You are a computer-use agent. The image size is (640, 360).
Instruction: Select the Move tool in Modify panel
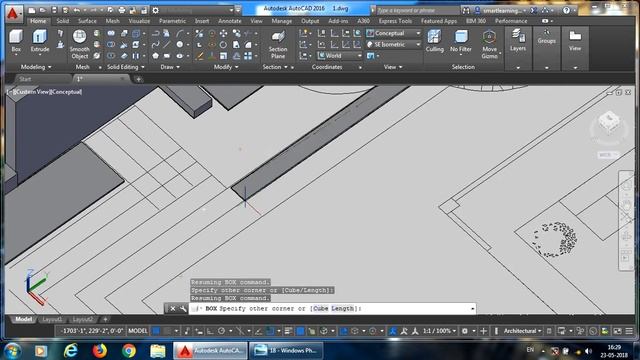(224, 33)
